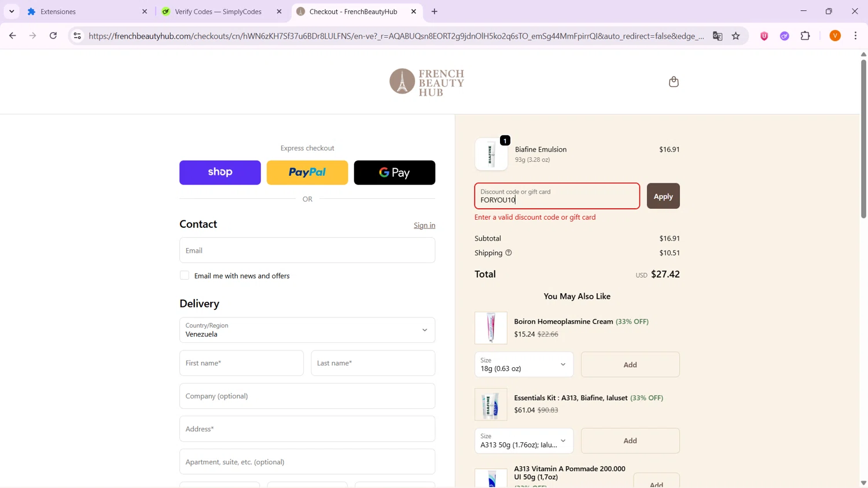The image size is (868, 488).
Task: Open the uBlock shield extension icon
Action: [764, 36]
